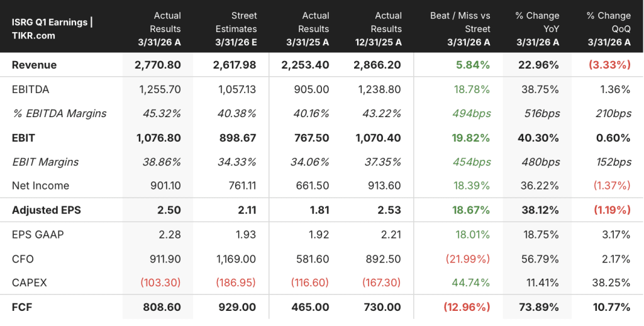Click EBIT beat value 19.82%
Screen dimensions: 644x326
pos(471,138)
